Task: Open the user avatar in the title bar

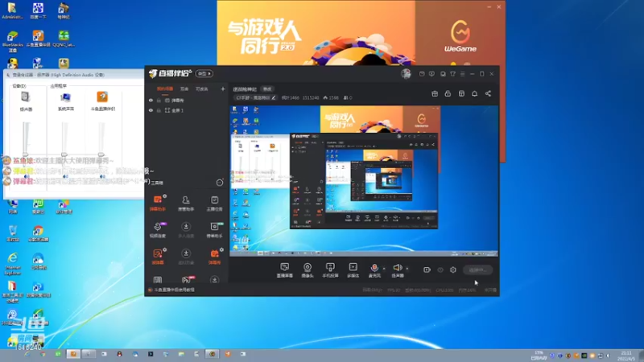Action: coord(406,74)
